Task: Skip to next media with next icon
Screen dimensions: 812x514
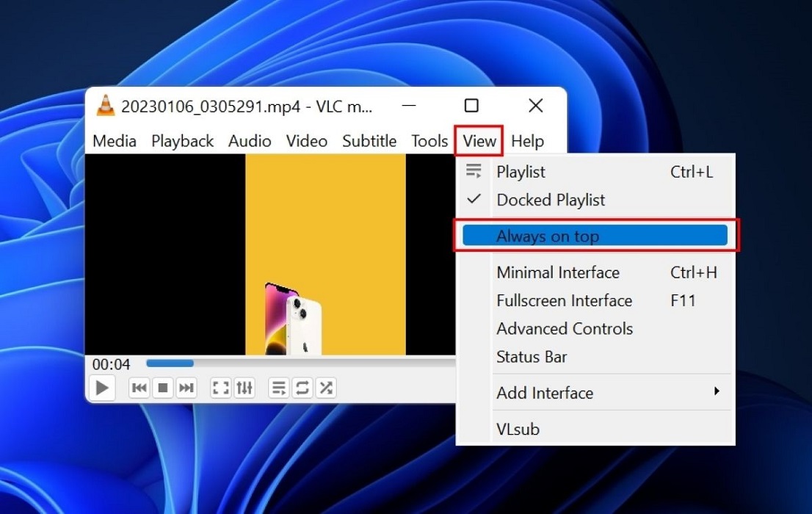Action: coord(186,388)
